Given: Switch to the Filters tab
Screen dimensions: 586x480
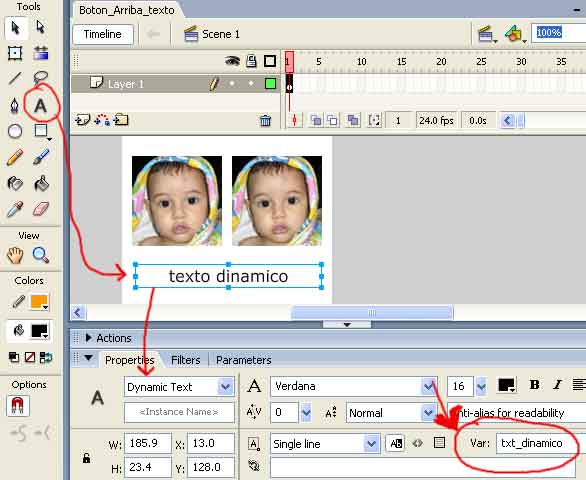Looking at the screenshot, I should click(x=185, y=360).
